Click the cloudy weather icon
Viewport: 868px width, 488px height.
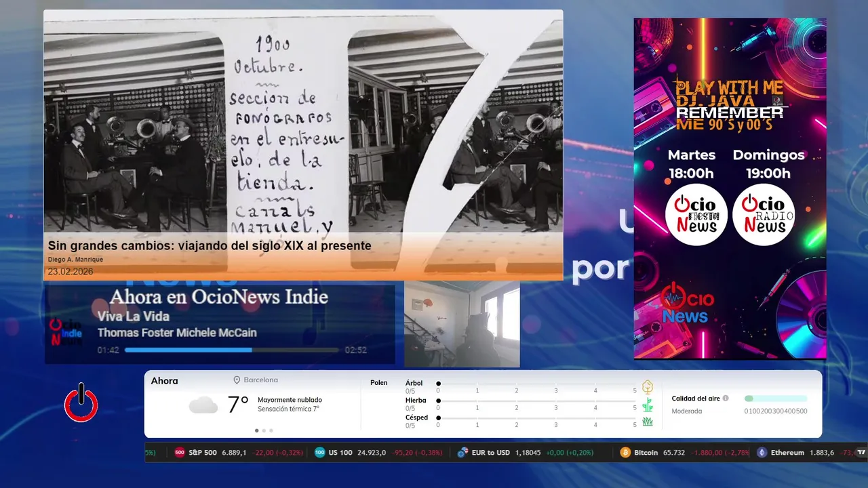[x=203, y=405]
